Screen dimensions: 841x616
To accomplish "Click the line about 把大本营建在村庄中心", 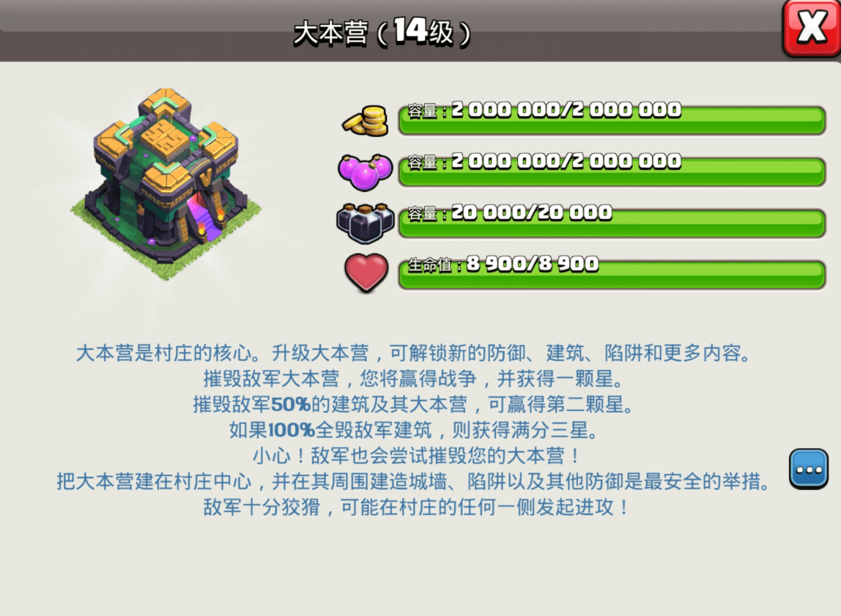I will point(413,481).
